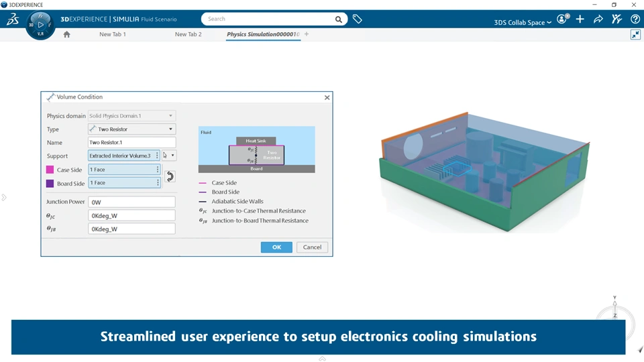Open the user profile icon

(563, 19)
